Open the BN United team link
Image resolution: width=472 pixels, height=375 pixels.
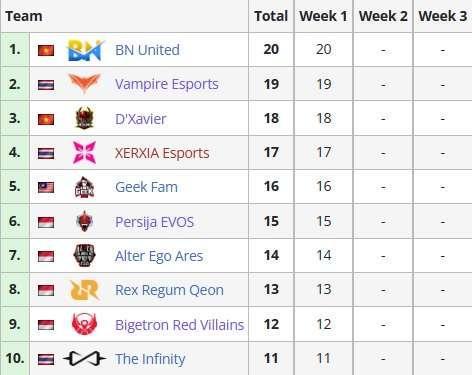pos(147,50)
